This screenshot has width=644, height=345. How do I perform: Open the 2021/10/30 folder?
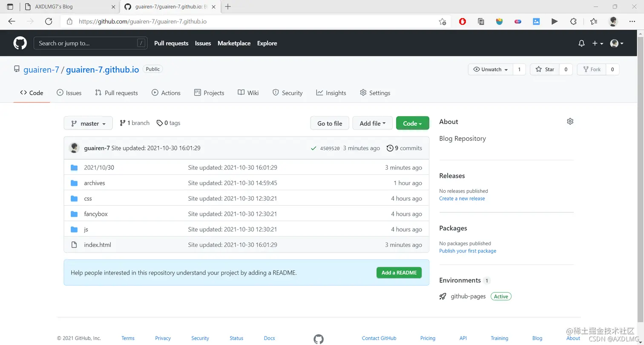(99, 168)
